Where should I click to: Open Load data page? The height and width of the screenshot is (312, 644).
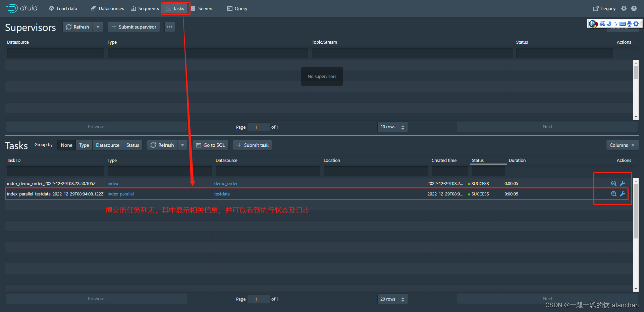coord(63,8)
